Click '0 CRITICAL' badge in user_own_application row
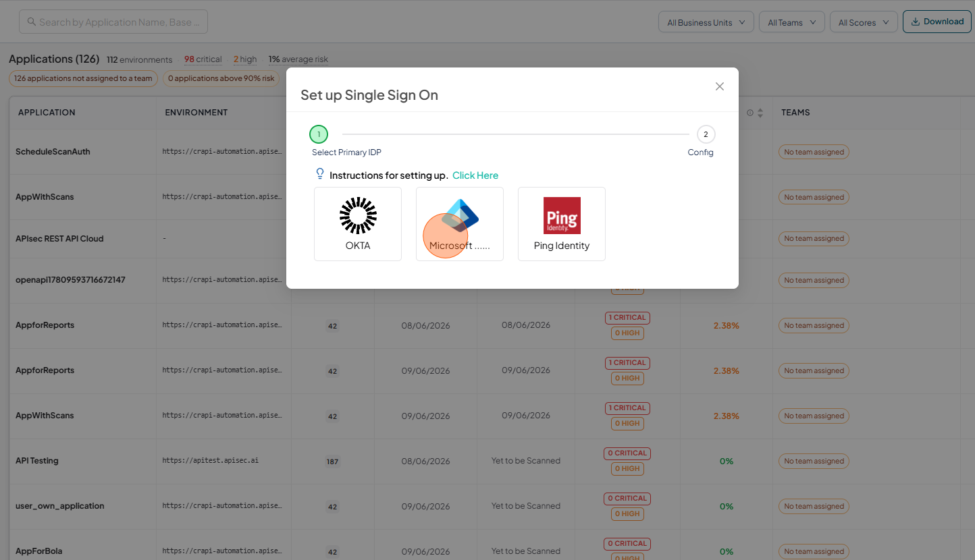 pos(627,499)
